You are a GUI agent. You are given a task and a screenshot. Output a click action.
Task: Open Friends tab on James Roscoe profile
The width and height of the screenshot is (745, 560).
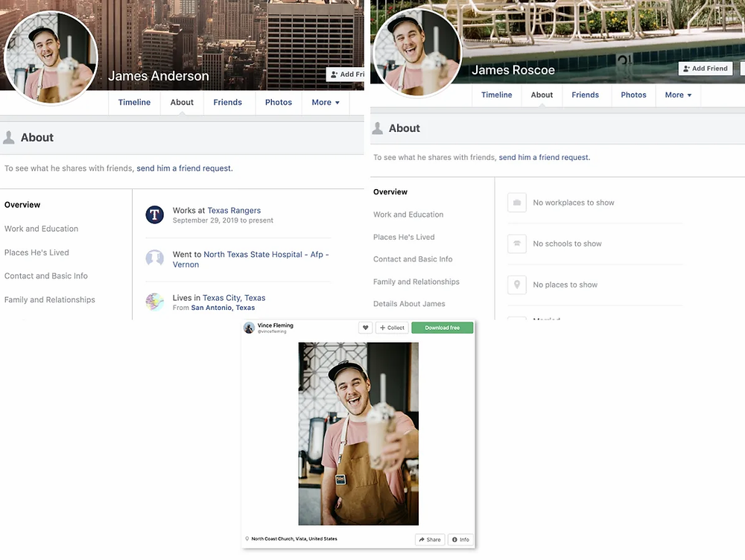pyautogui.click(x=585, y=95)
